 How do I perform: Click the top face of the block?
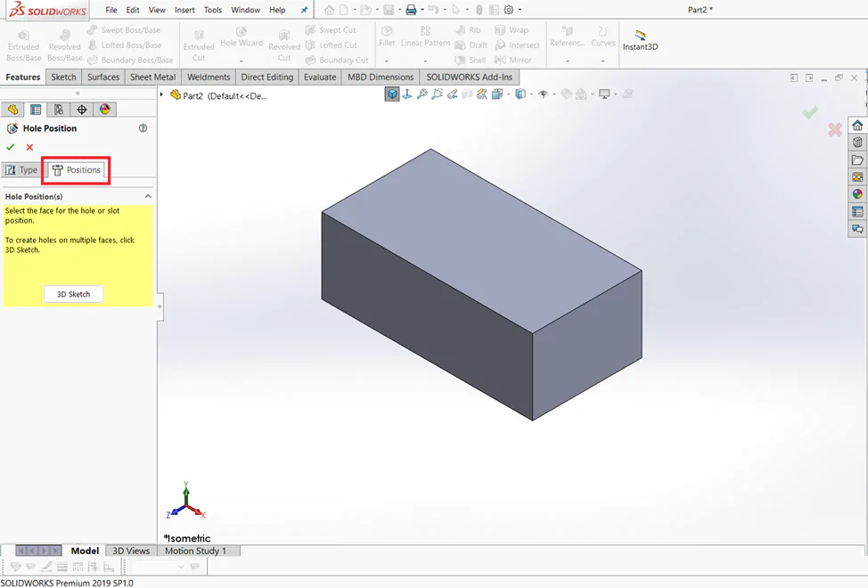pos(481,241)
